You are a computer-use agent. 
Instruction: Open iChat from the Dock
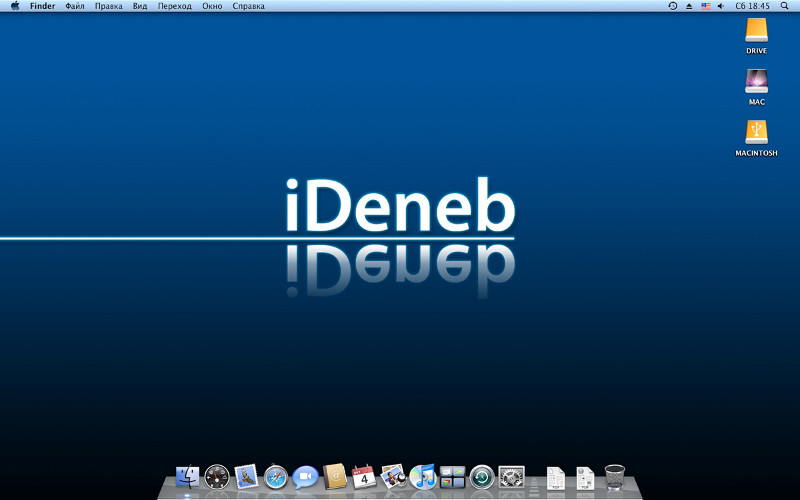click(x=305, y=478)
